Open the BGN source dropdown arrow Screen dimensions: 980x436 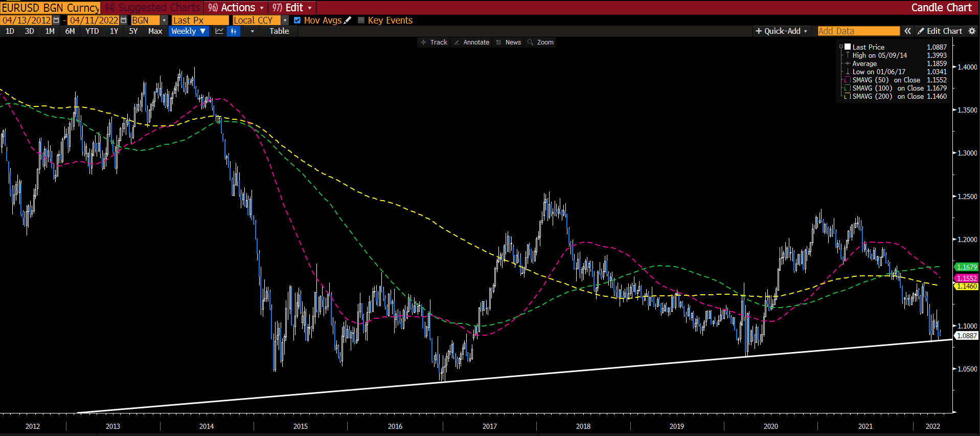pos(164,20)
